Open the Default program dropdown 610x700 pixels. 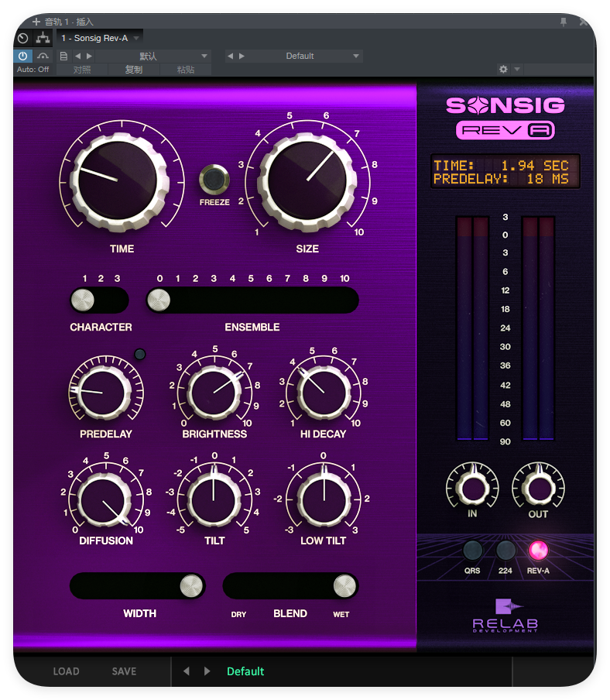point(303,56)
